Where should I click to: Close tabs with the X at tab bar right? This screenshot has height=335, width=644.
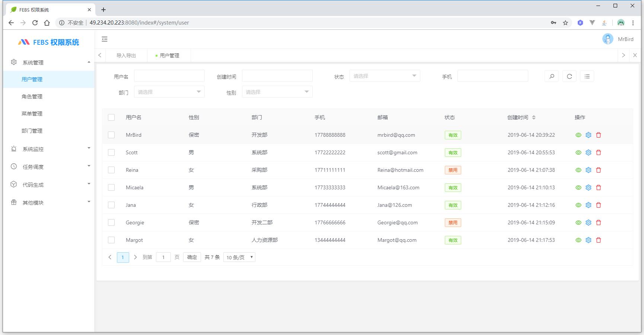click(x=635, y=55)
